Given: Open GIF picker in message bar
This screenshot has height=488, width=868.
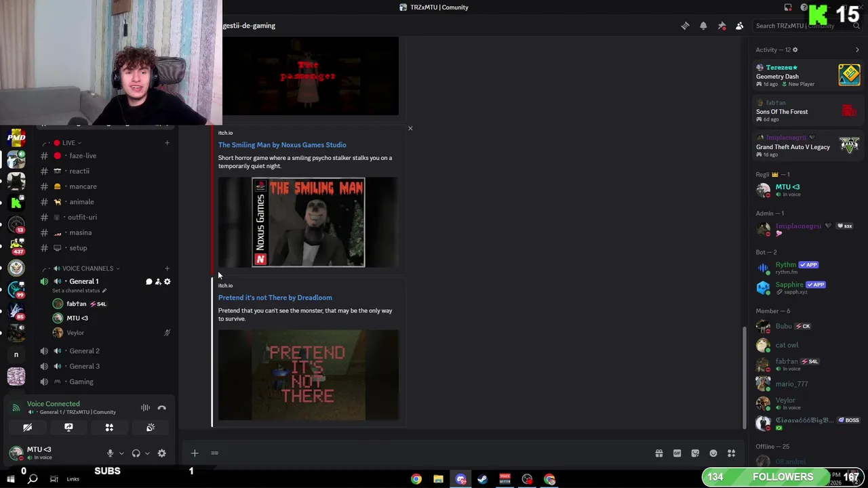Looking at the screenshot, I should pos(677,453).
